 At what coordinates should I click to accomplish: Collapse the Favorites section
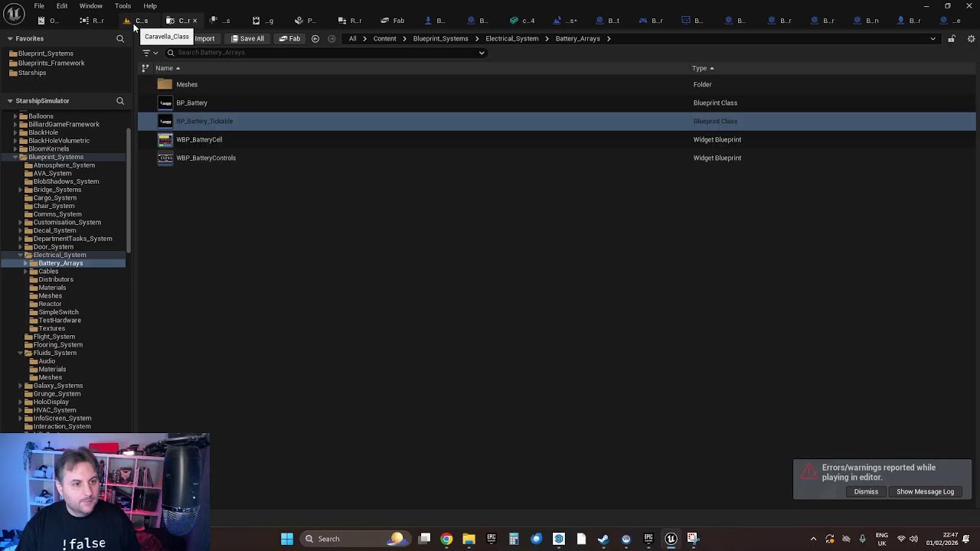(10, 38)
